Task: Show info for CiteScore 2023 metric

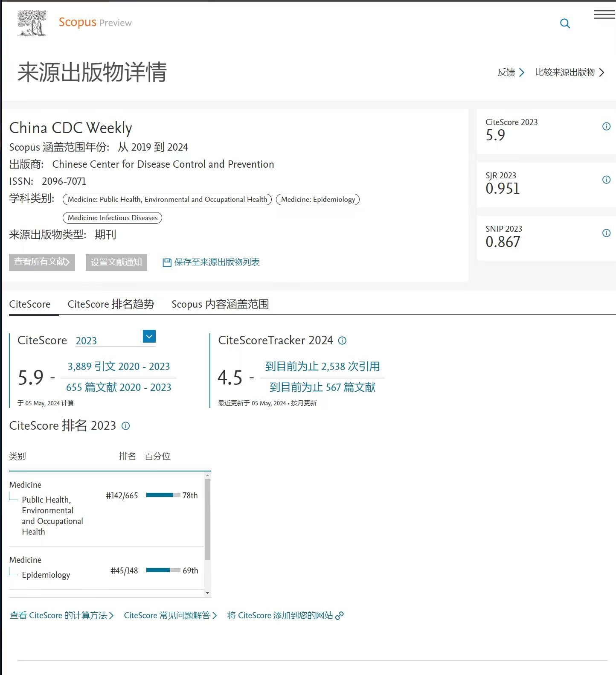Action: tap(606, 126)
